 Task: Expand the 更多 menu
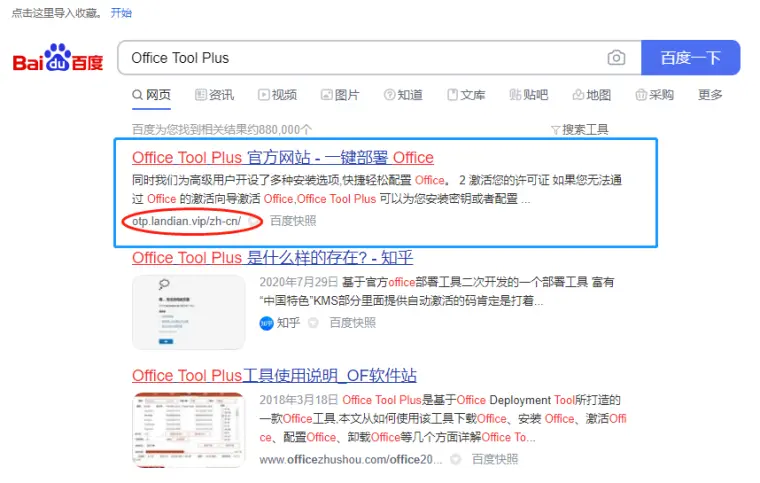710,94
